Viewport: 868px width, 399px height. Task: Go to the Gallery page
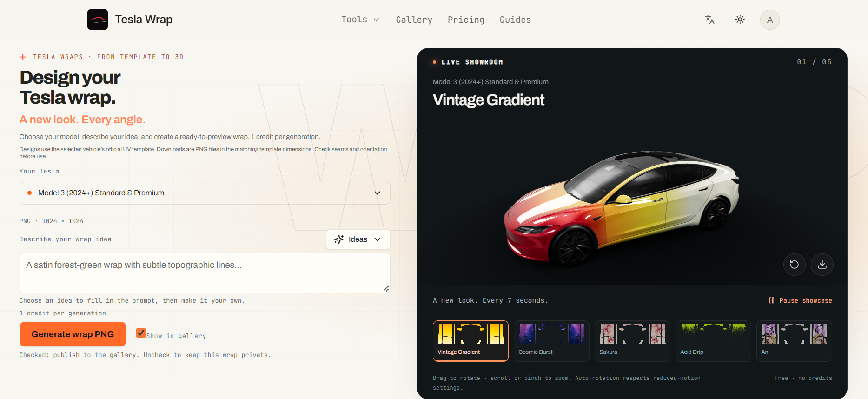point(414,20)
